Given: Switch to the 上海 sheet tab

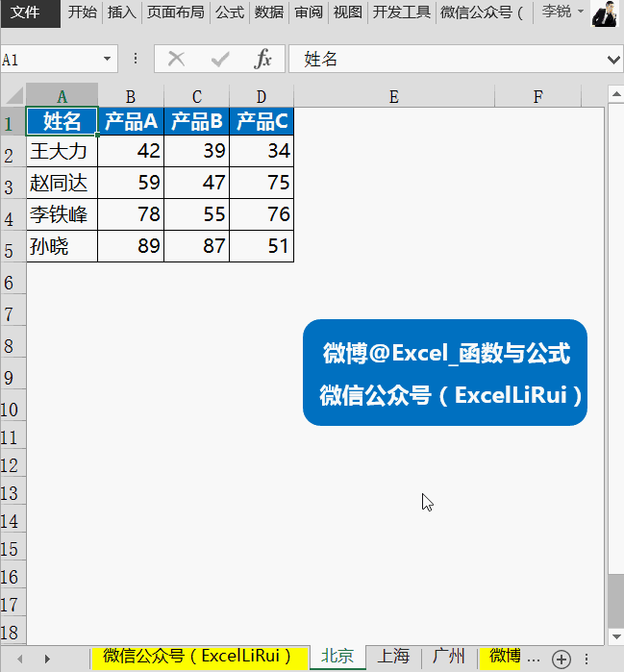Looking at the screenshot, I should pos(393,658).
